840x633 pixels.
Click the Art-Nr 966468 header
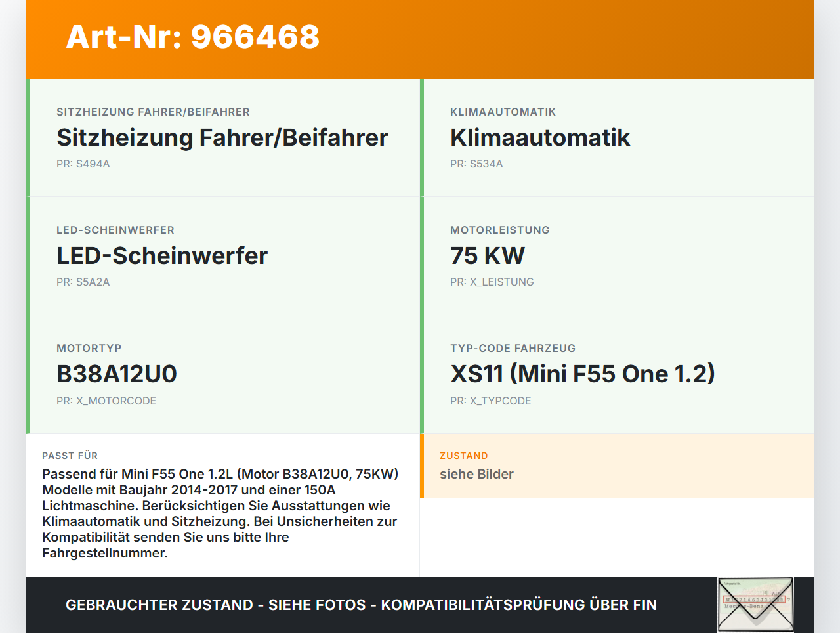click(192, 38)
